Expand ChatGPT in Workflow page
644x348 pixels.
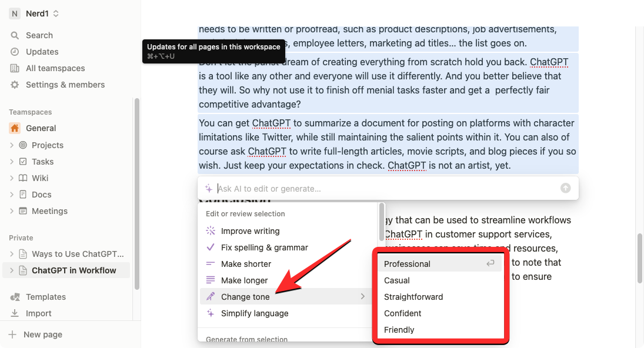(x=12, y=270)
